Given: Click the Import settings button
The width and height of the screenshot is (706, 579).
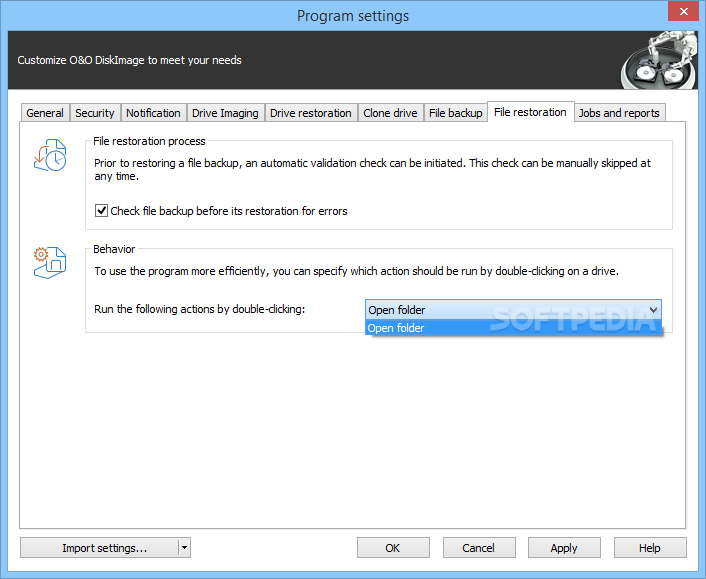Looking at the screenshot, I should 100,548.
